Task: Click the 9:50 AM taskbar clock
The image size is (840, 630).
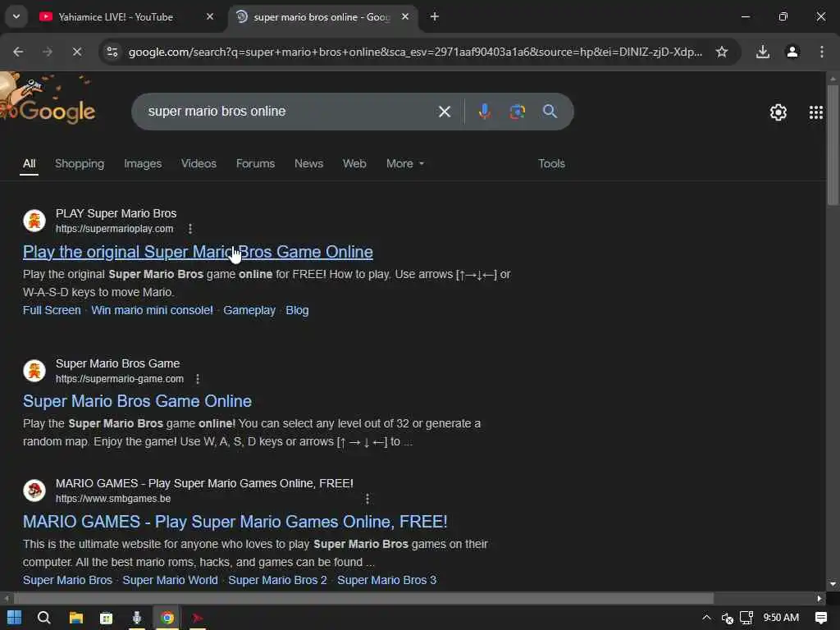Action: (781, 618)
